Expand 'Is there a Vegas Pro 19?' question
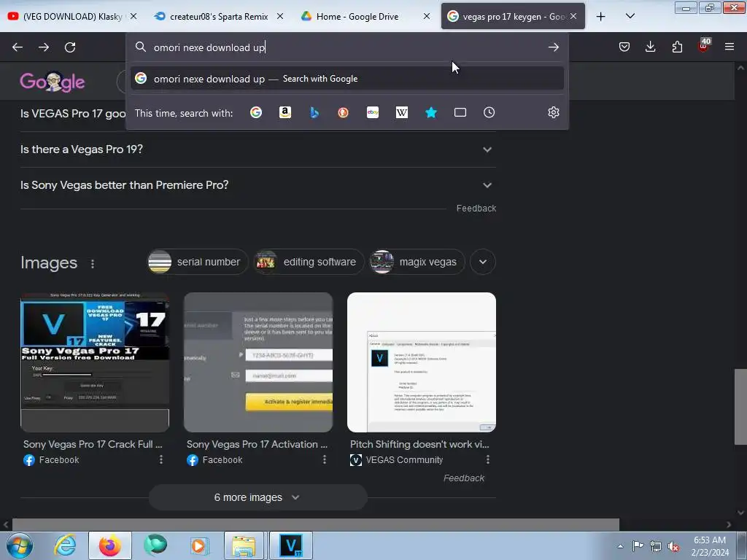Viewport: 747px width, 560px height. pyautogui.click(x=258, y=149)
